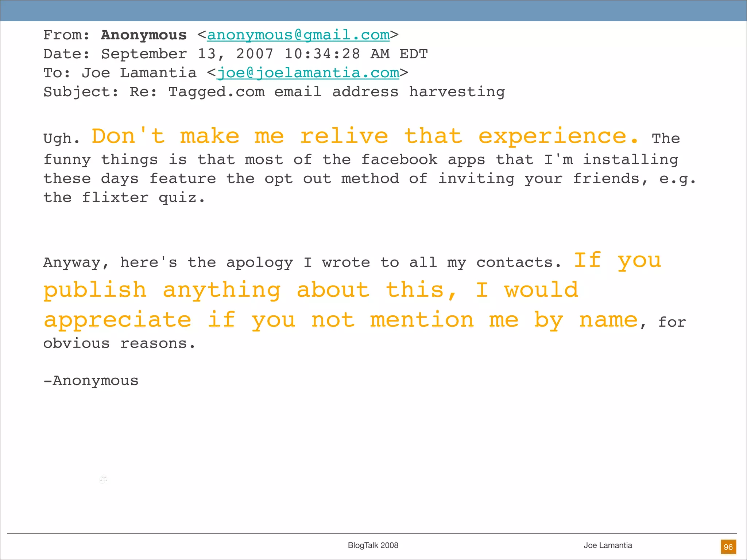Click the BlogTalk 2008 footer label
This screenshot has height=560, width=747.
pos(373,545)
